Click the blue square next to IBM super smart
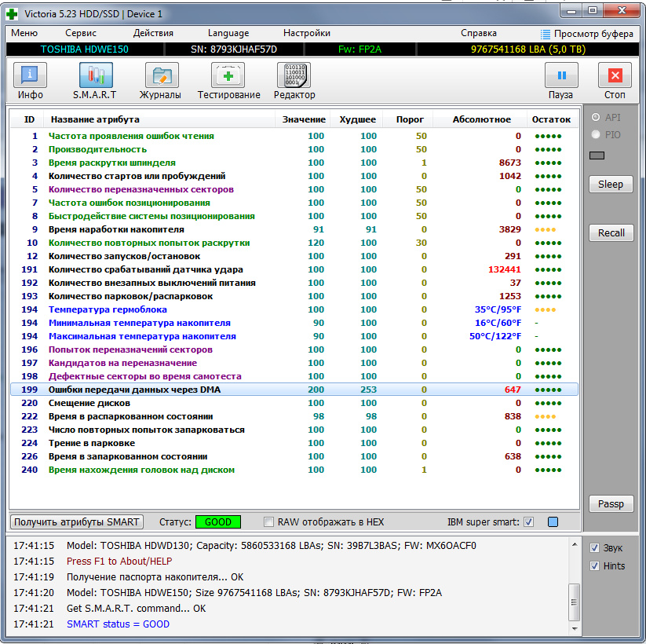Viewport: 646px width, 644px height. pos(553,522)
